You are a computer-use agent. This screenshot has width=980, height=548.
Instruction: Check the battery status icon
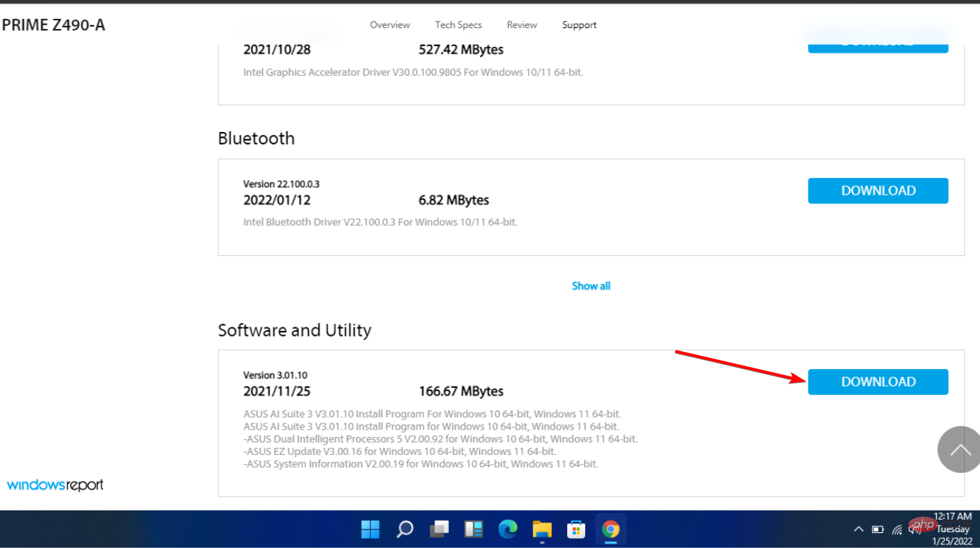tap(878, 529)
